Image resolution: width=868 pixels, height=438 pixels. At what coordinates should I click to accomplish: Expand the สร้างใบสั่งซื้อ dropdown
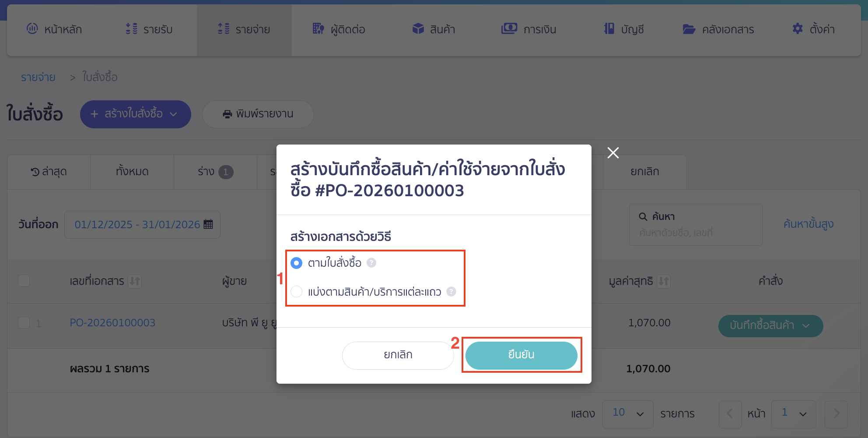[174, 114]
